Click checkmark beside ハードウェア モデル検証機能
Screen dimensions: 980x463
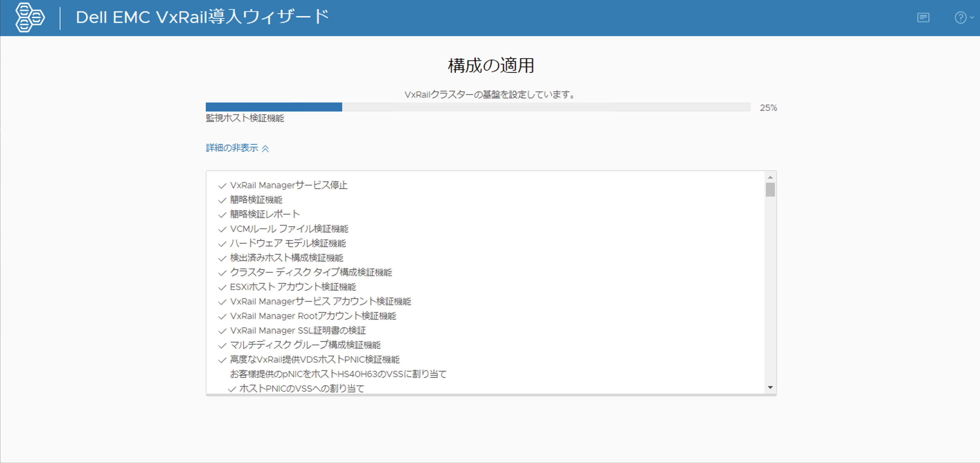pos(222,244)
